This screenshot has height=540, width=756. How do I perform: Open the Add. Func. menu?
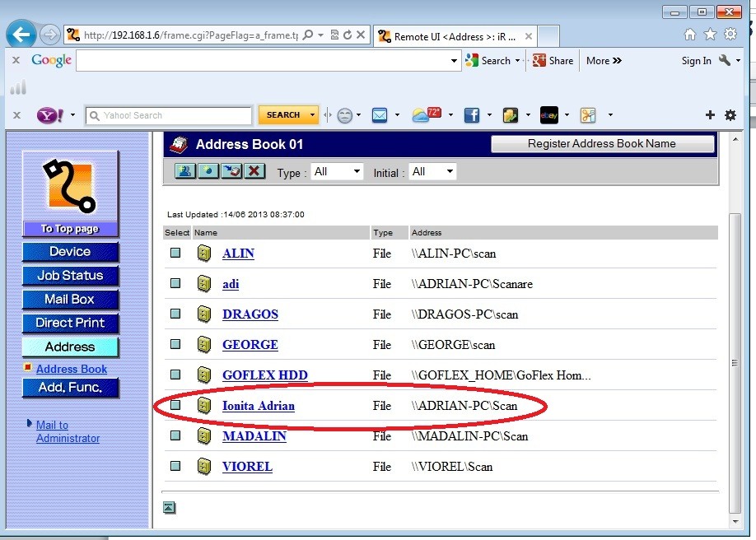click(70, 388)
